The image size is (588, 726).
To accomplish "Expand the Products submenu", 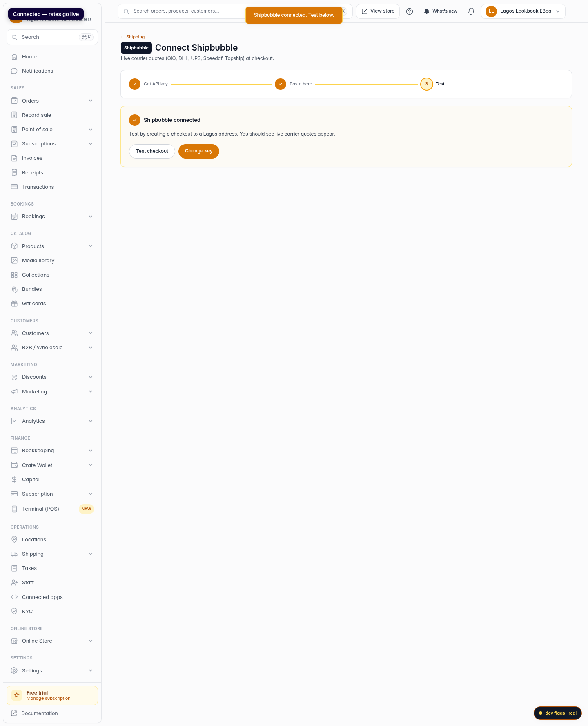I will pyautogui.click(x=91, y=246).
